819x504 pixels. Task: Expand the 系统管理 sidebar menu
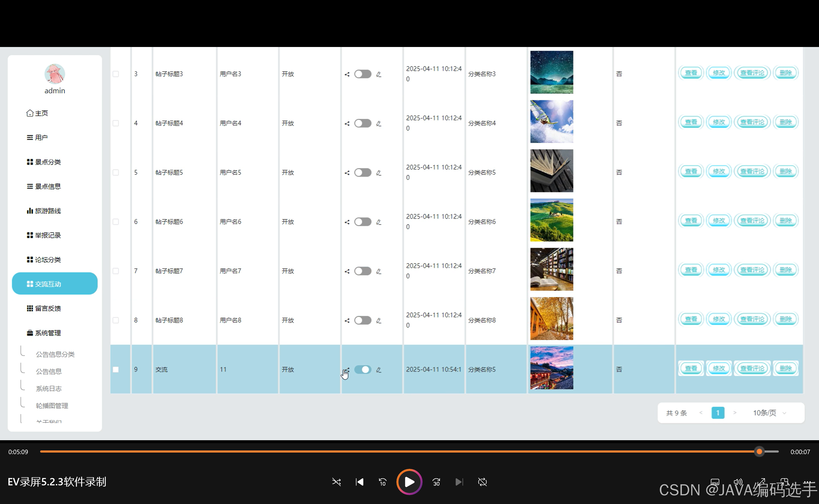pyautogui.click(x=48, y=333)
